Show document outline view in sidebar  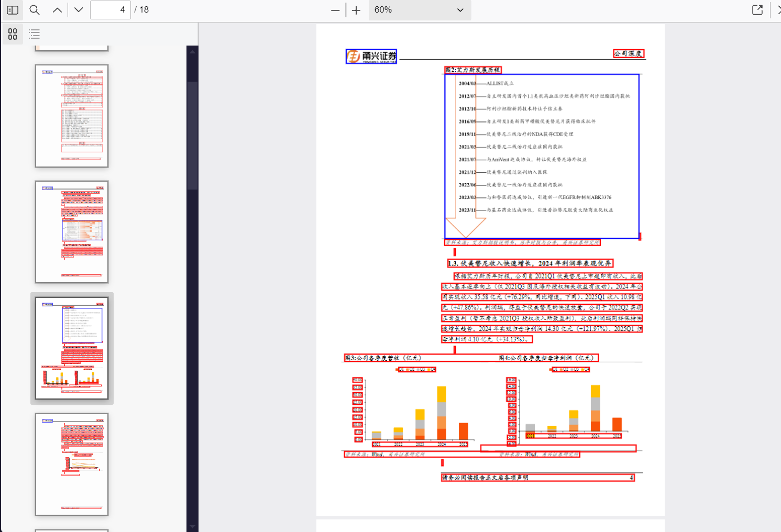(x=35, y=34)
